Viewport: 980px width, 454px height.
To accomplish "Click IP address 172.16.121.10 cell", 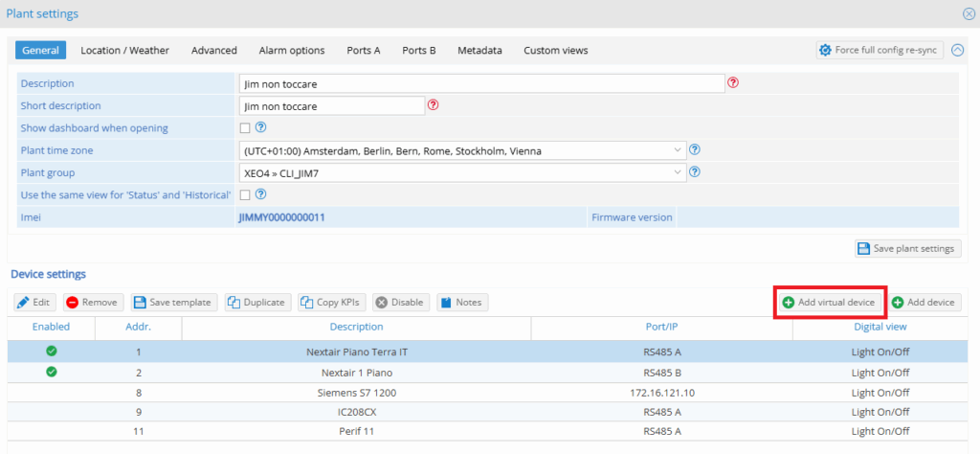I will click(x=662, y=393).
